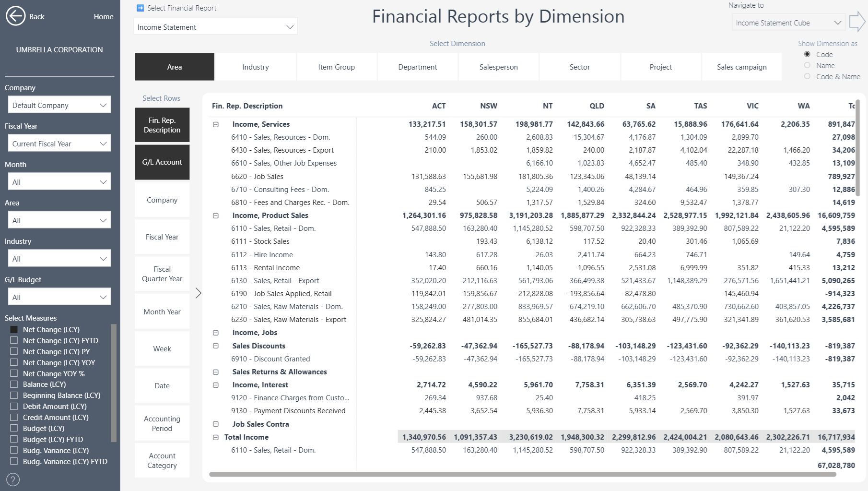Viewport: 868px width, 491px height.
Task: Collapse the Income, Product Sales group
Action: click(216, 216)
